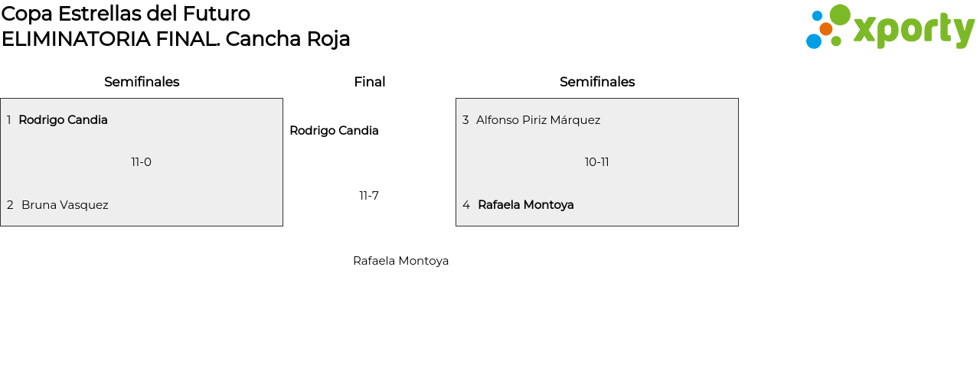Click seed number 2 beside Bruna Vasquez
The image size is (980, 368).
[10, 205]
